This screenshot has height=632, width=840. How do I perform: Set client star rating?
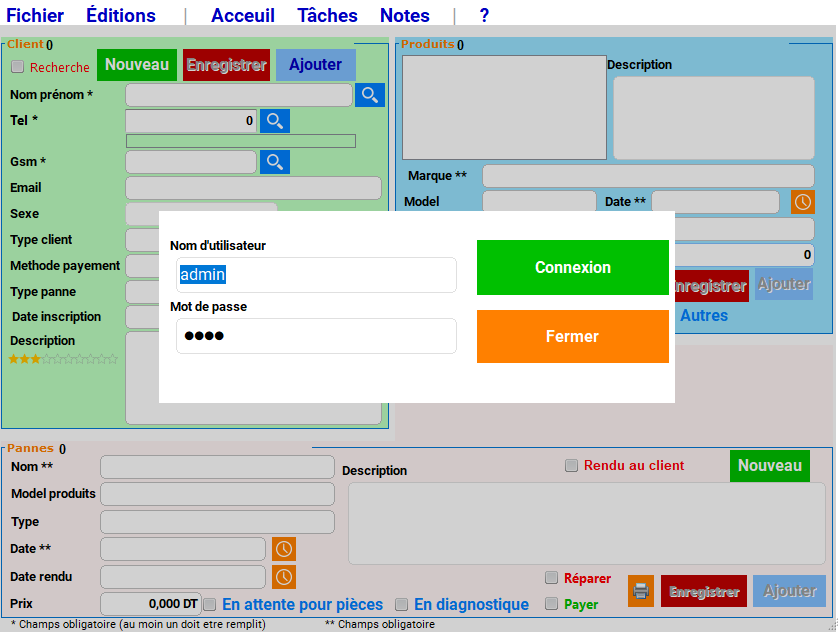[x=63, y=359]
